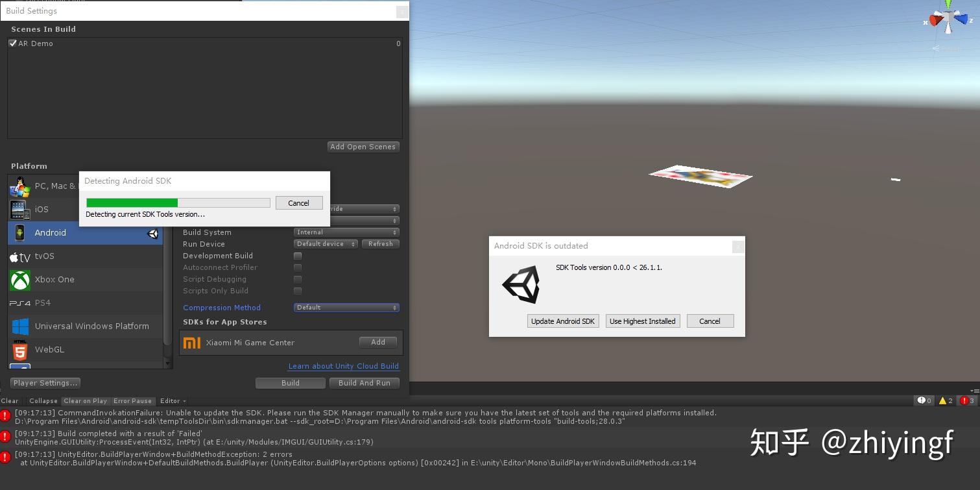Select the PS4 platform icon
Viewport: 980px width, 490px height.
click(19, 302)
